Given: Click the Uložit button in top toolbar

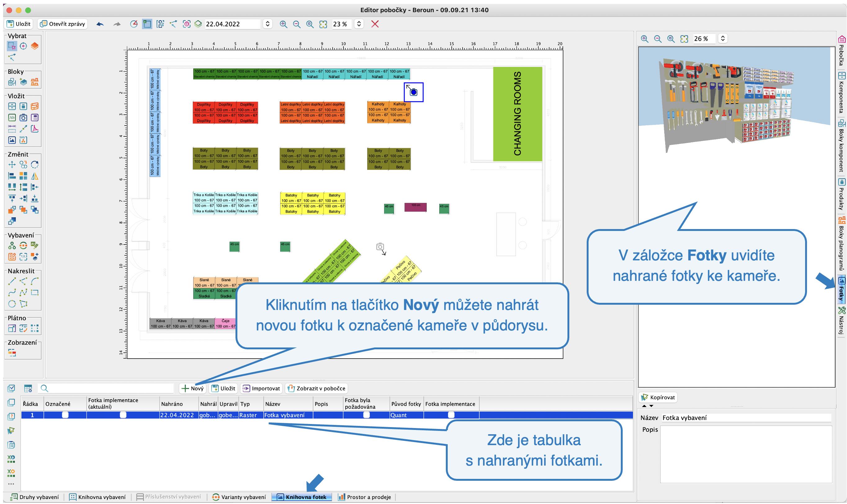Looking at the screenshot, I should tap(19, 24).
